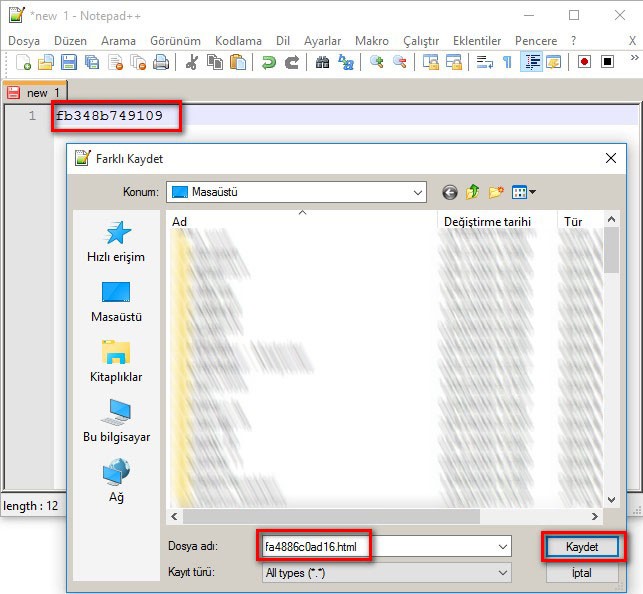Click the fb348b749109 text line
643x594 pixels.
pyautogui.click(x=109, y=116)
